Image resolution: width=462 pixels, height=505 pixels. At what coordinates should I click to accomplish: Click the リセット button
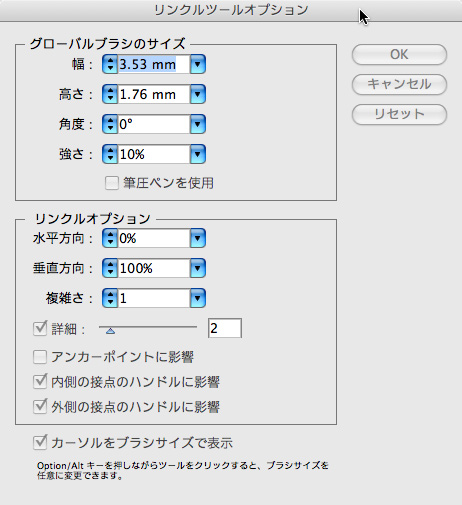399,114
